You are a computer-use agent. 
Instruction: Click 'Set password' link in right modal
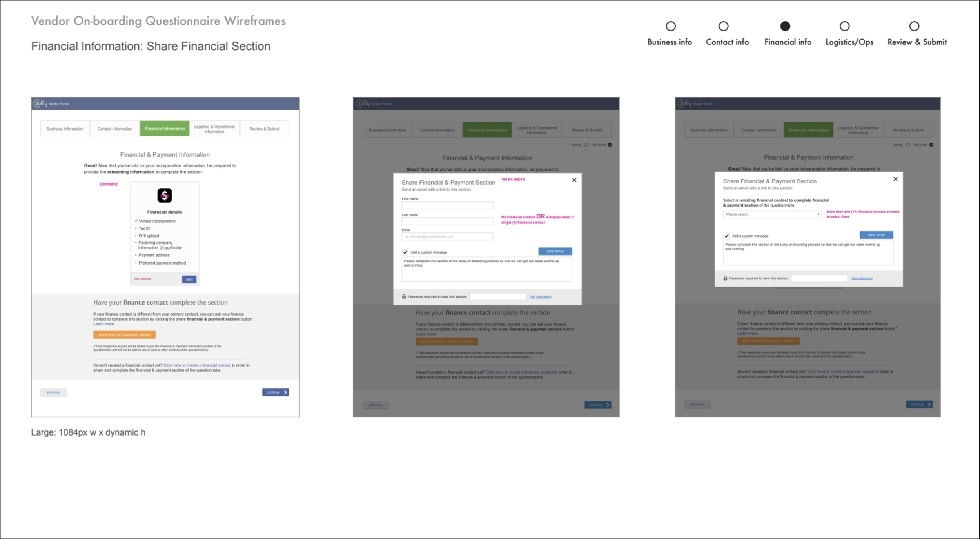point(861,278)
